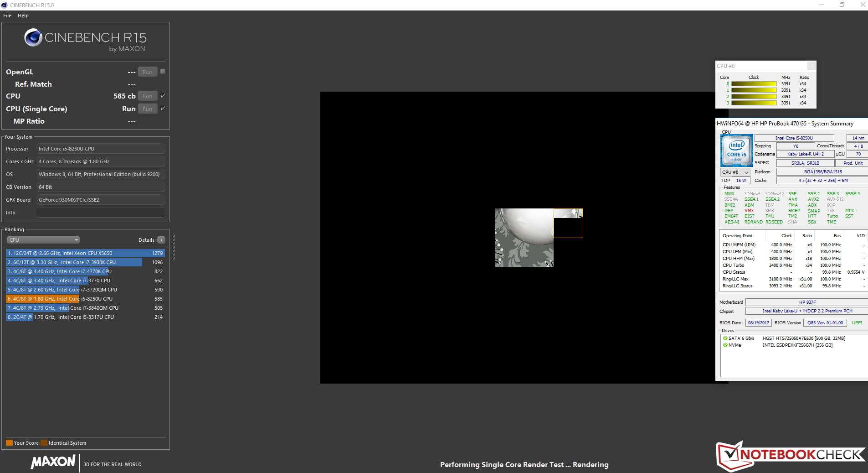This screenshot has height=473, width=868.
Task: Run the CPU benchmark test
Action: (x=148, y=96)
